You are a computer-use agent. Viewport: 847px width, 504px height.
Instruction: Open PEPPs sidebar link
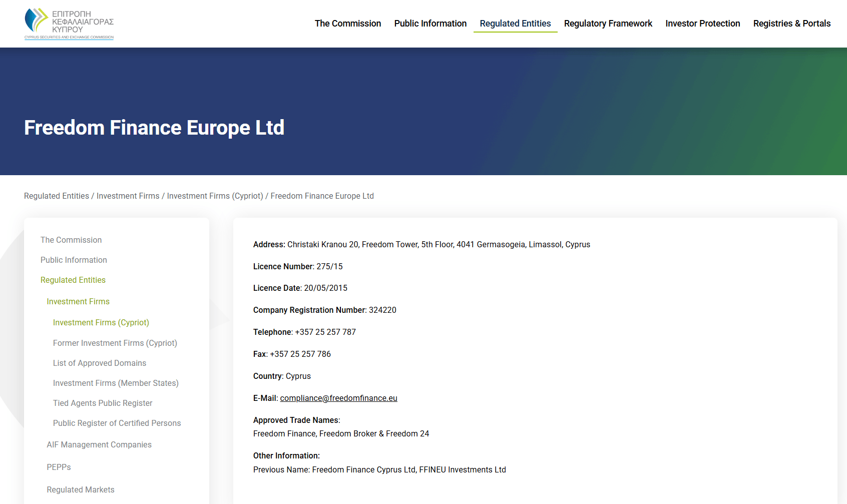click(x=59, y=467)
